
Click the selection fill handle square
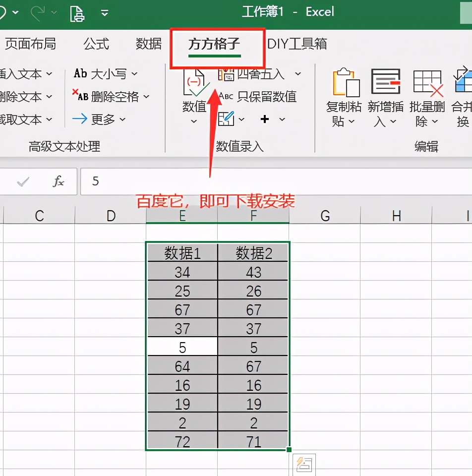pyautogui.click(x=289, y=449)
